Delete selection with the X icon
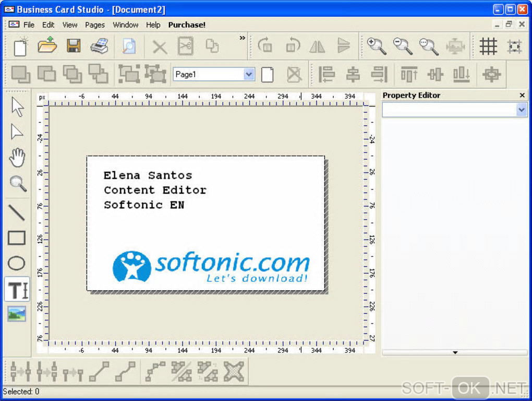 [160, 47]
